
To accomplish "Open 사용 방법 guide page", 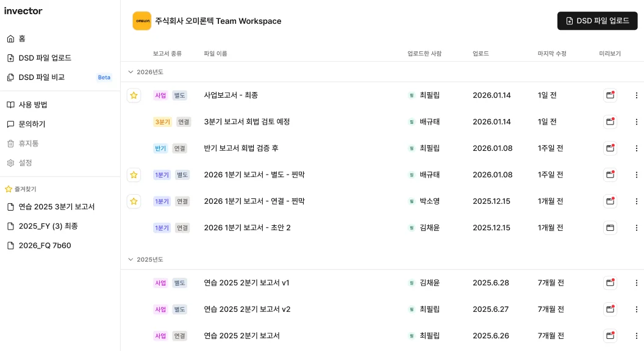I will click(33, 105).
